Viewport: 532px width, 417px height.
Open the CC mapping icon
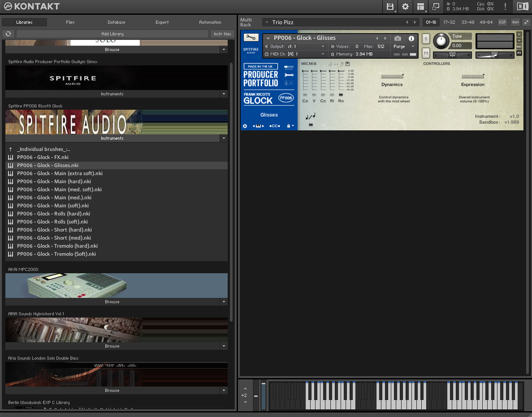274,126
